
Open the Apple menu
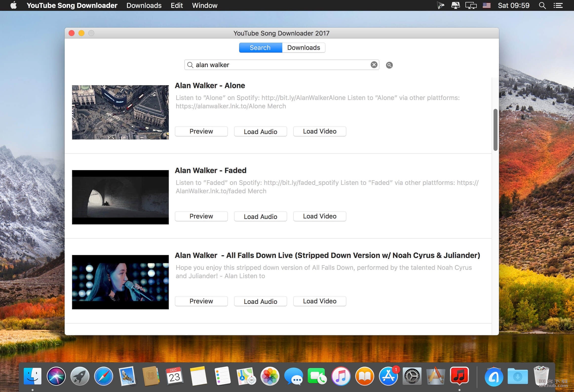click(14, 5)
